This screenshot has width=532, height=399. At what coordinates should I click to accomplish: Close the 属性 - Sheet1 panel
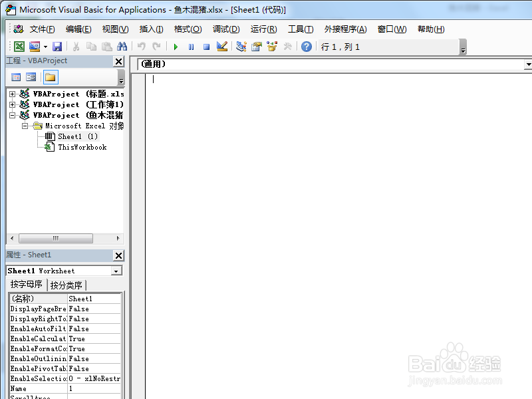coord(119,255)
